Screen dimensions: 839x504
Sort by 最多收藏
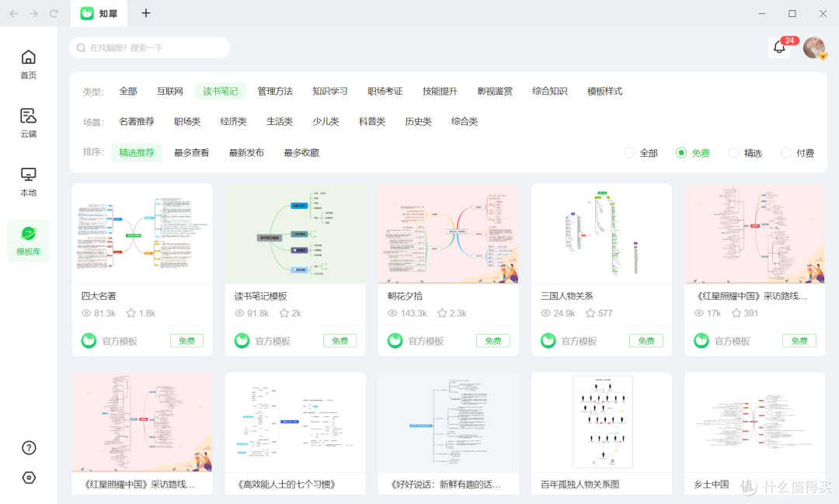click(x=301, y=153)
